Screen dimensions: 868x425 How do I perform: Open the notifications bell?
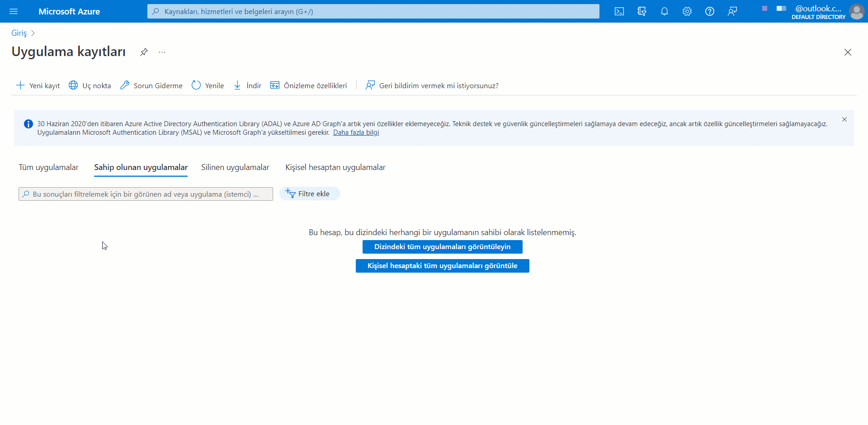tap(665, 11)
